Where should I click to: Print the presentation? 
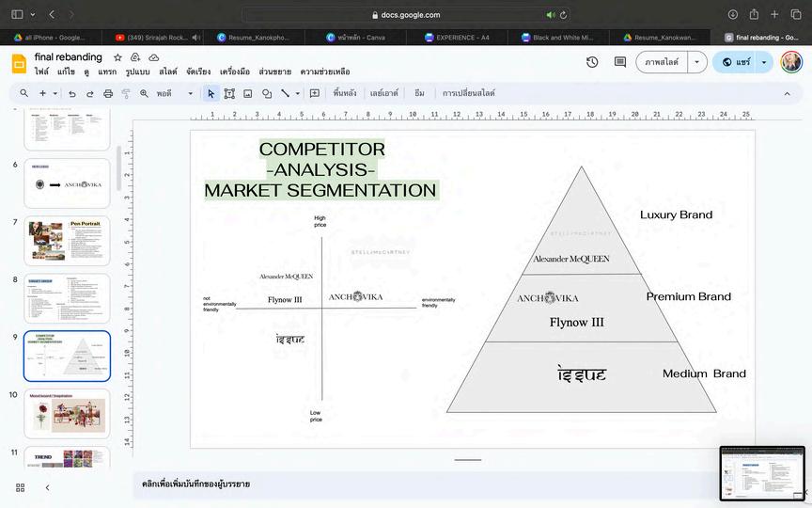[x=108, y=94]
